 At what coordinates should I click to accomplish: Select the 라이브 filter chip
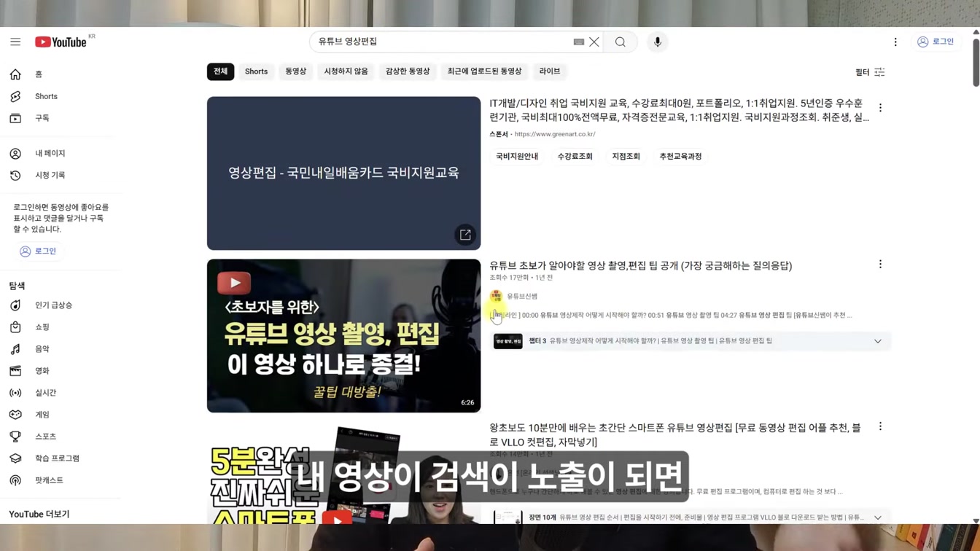coord(550,71)
